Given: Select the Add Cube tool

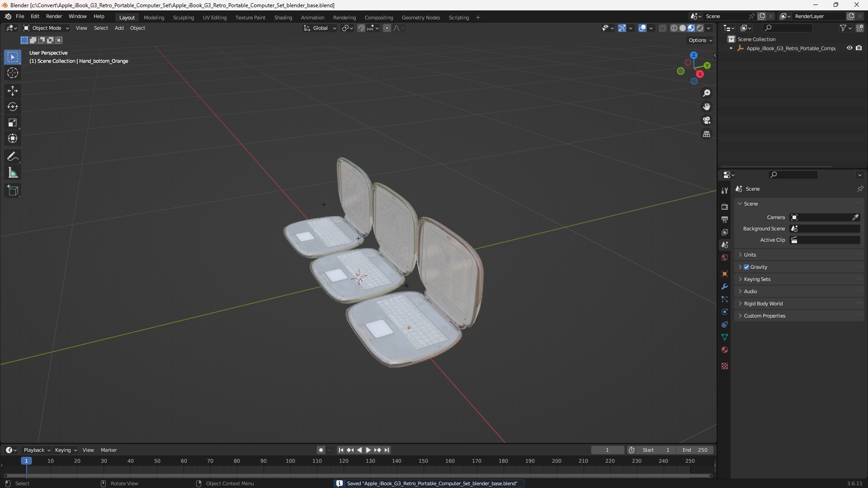Looking at the screenshot, I should click(x=13, y=191).
